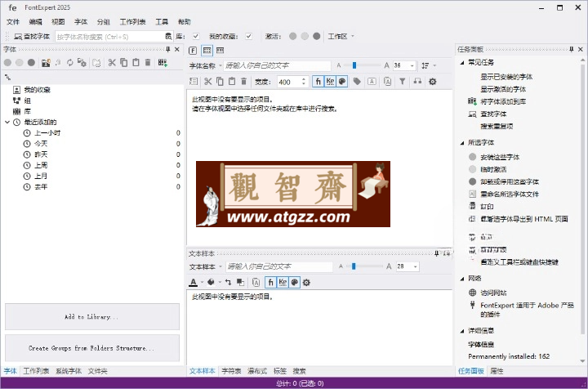Toggle kerning Ke button in text sample toolbar
The height and width of the screenshot is (389, 588).
(283, 282)
